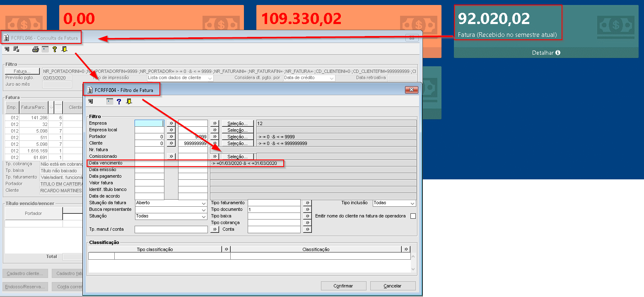Click the 61.691 cell in the Fatura grid
644x297 pixels.
34,157
